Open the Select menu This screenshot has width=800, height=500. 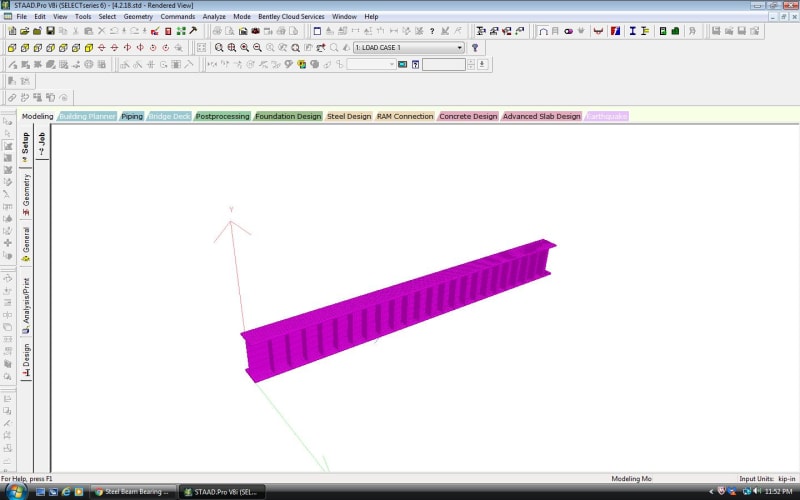107,17
